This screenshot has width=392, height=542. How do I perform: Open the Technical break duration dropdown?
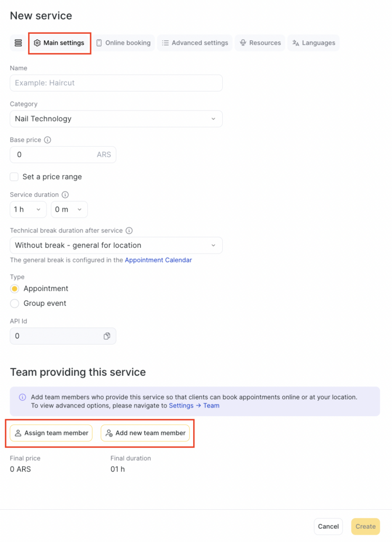[x=116, y=246]
